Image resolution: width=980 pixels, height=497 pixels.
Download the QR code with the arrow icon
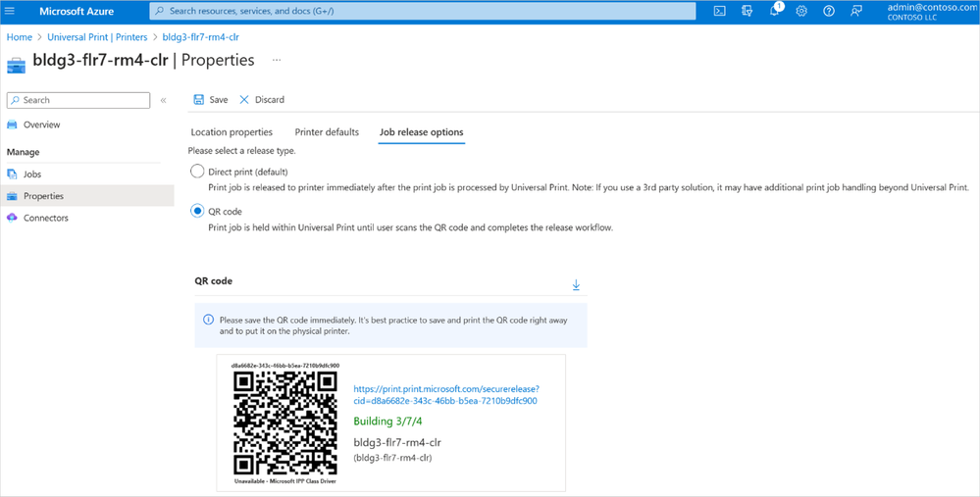[x=576, y=284]
